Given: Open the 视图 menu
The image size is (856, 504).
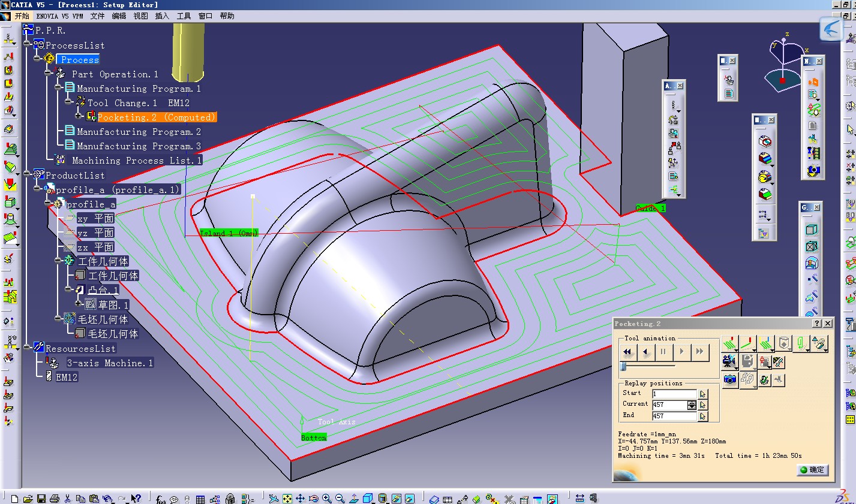Looking at the screenshot, I should [140, 16].
